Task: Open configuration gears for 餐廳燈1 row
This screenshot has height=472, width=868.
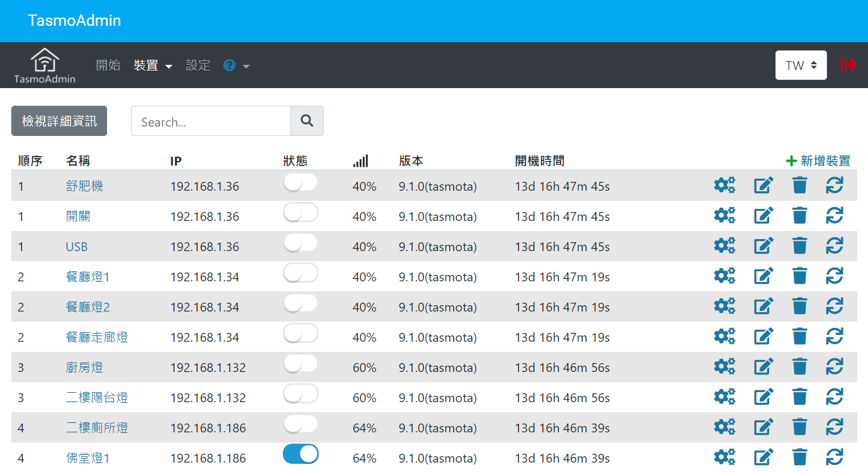Action: (x=724, y=276)
